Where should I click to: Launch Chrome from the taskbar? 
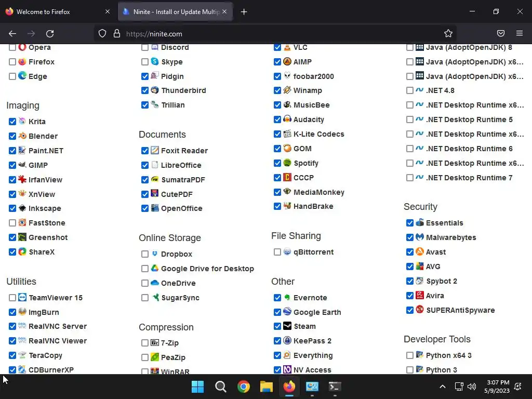coord(244,387)
